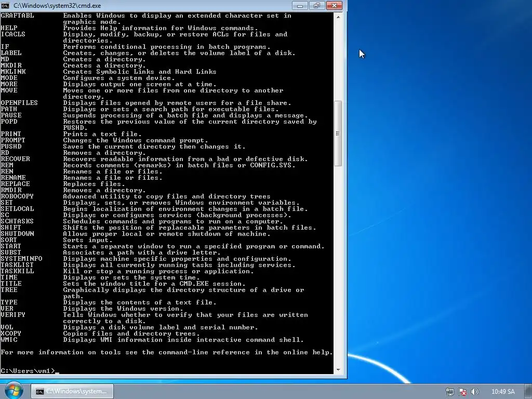The height and width of the screenshot is (399, 532).
Task: Minimize the cmd.exe window
Action: tap(300, 5)
